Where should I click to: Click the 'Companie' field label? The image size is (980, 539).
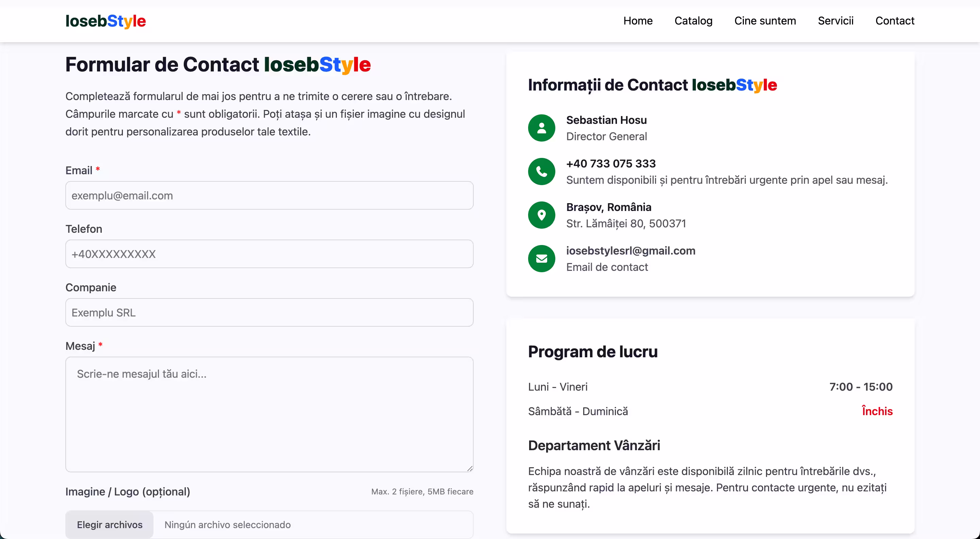point(91,287)
